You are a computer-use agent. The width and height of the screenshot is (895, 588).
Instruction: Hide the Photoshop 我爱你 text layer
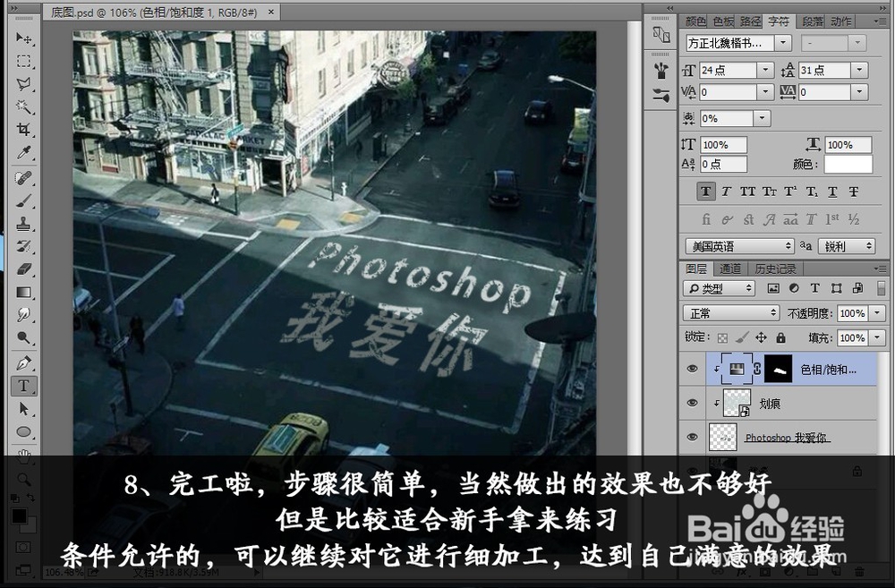[693, 438]
